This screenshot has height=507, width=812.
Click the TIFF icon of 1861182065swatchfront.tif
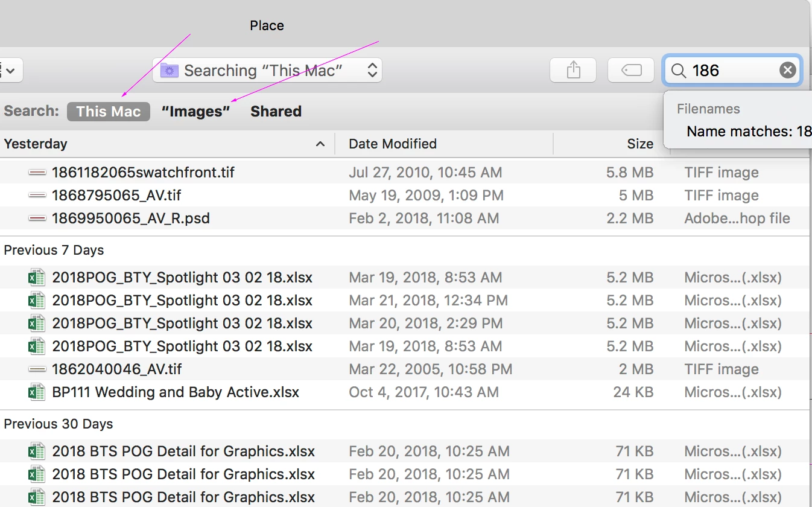pos(37,173)
